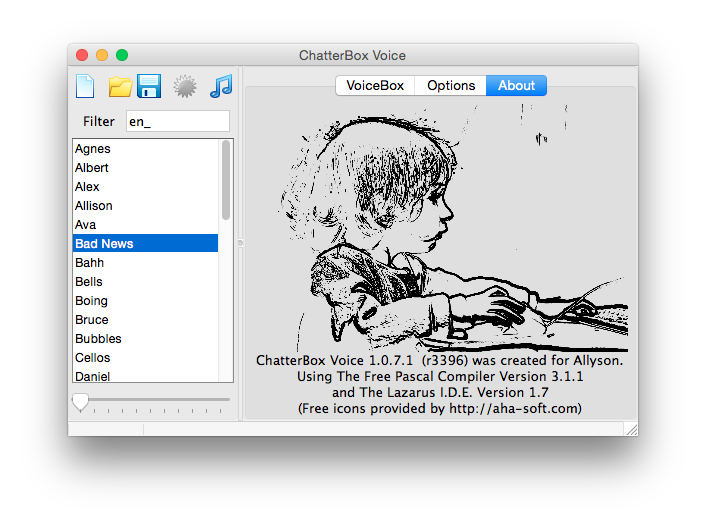Image resolution: width=706 pixels, height=528 pixels.
Task: Choose the Bubbles voice
Action: [98, 339]
